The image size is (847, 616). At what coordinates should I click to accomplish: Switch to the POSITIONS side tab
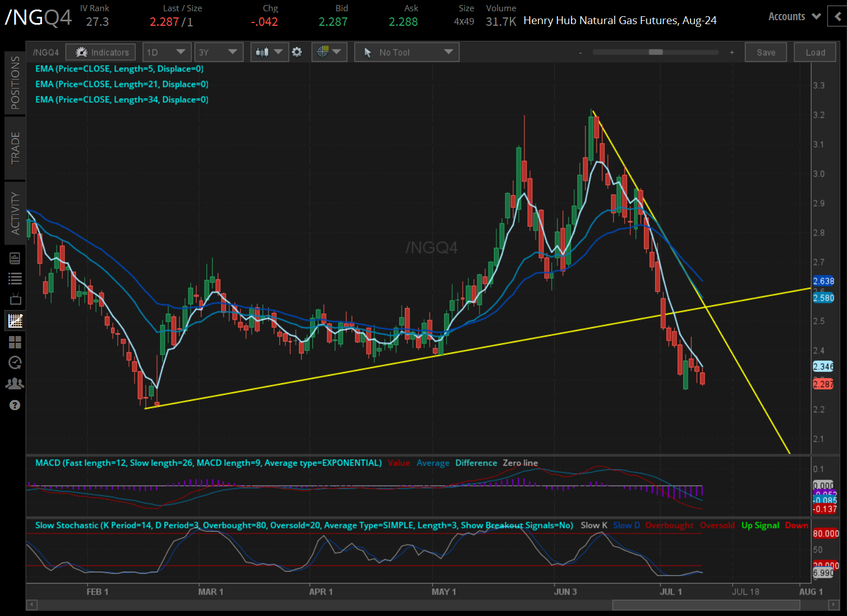pyautogui.click(x=15, y=82)
